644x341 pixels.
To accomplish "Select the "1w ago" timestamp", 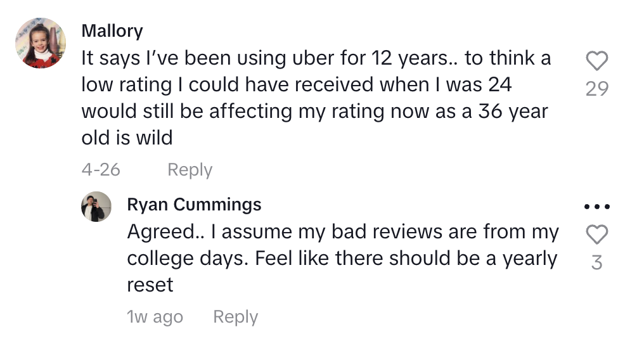I will [x=155, y=317].
